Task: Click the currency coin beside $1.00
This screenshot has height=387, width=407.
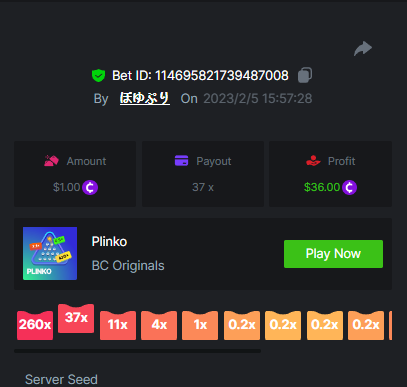Action: point(90,187)
